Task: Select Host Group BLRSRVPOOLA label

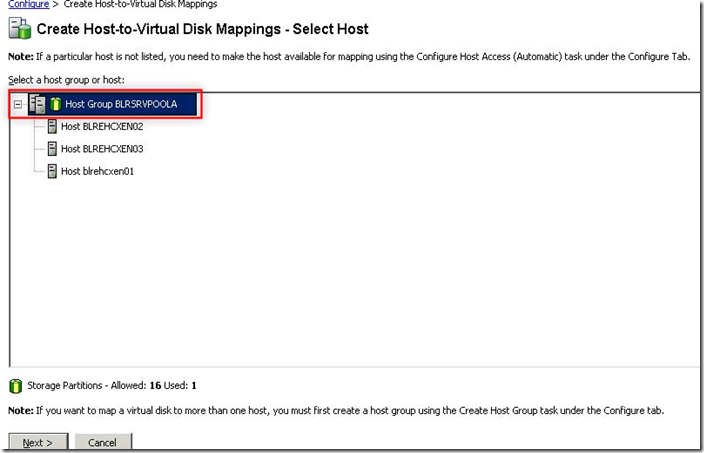Action: coord(121,104)
